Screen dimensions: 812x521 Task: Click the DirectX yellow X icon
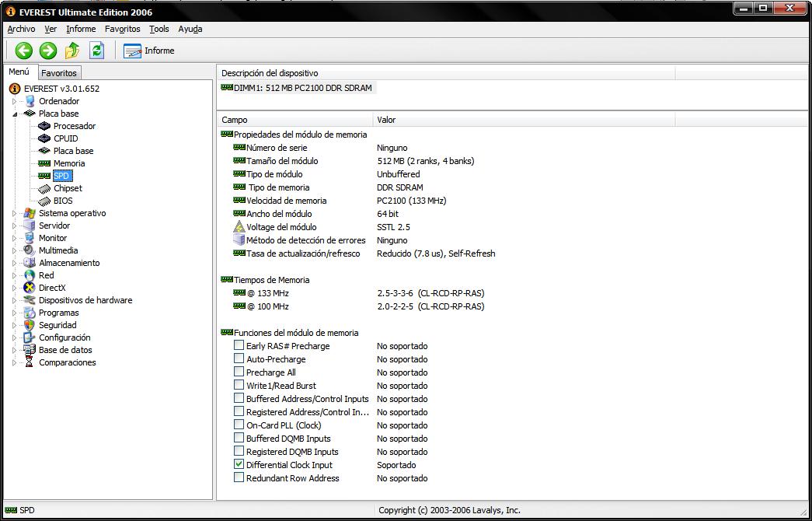pos(30,288)
